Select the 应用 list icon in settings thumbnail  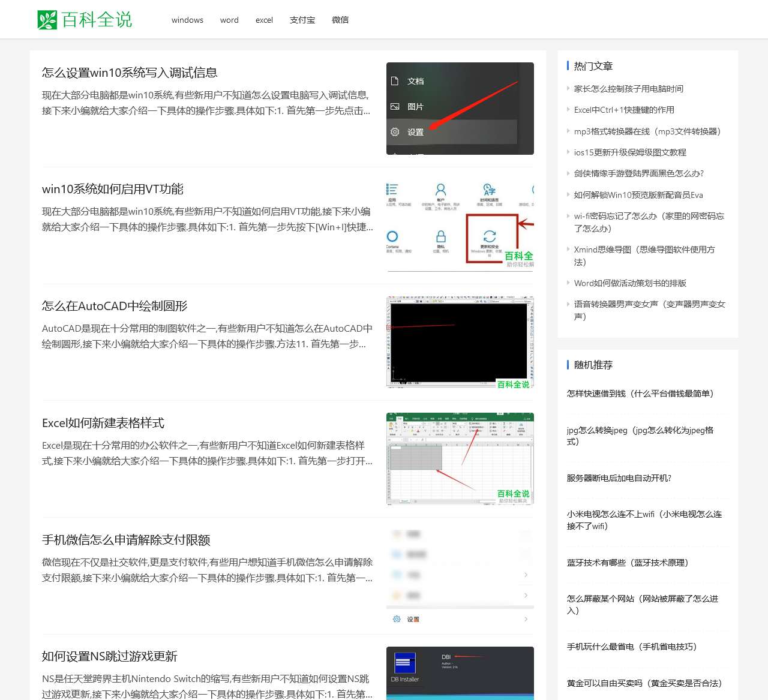coord(393,189)
